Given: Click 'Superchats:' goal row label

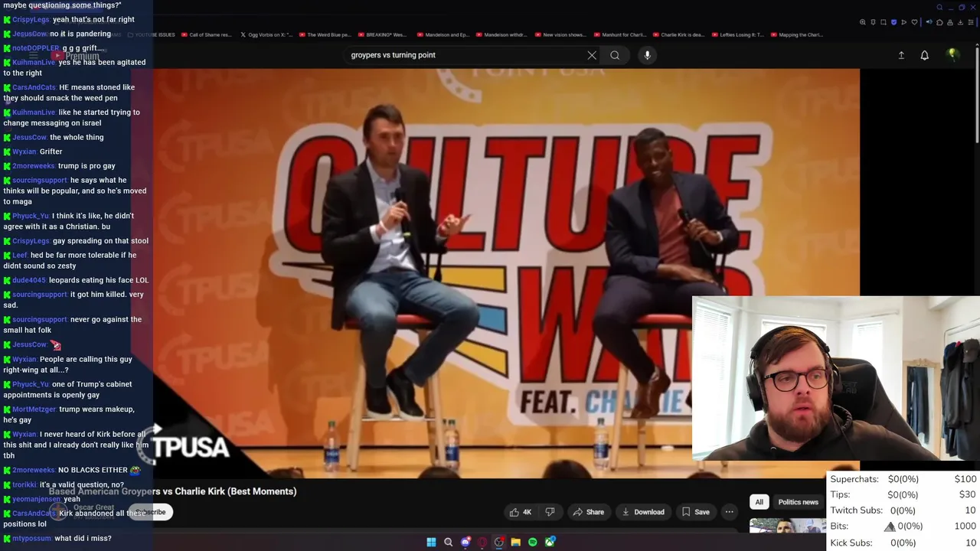Looking at the screenshot, I should tap(854, 479).
